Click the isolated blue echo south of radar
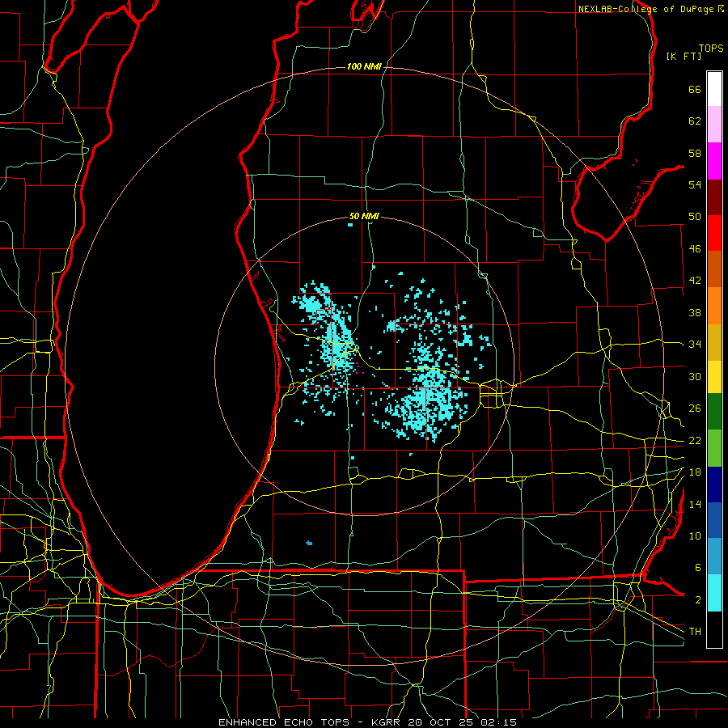 (309, 543)
